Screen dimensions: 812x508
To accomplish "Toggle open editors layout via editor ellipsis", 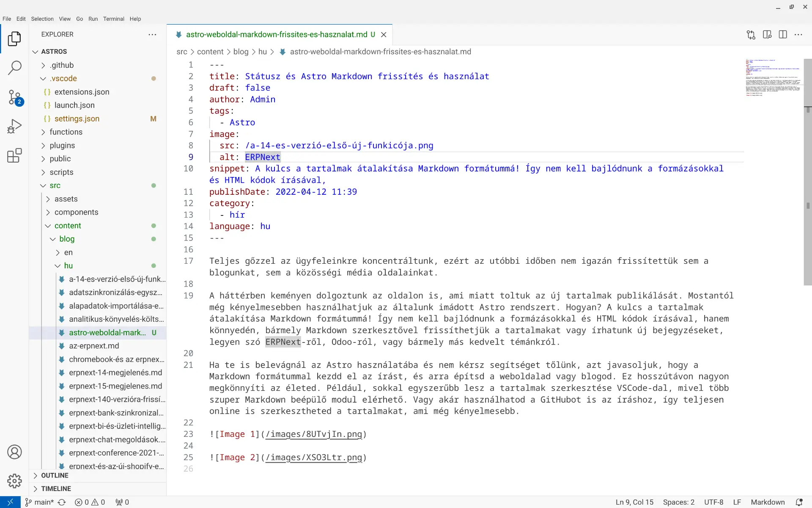I will [799, 34].
